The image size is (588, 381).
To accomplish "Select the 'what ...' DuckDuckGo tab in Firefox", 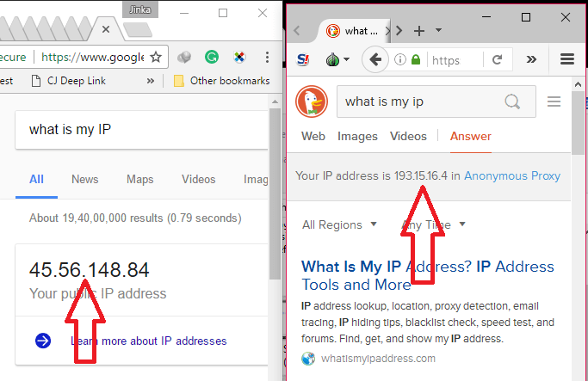I will (x=354, y=31).
